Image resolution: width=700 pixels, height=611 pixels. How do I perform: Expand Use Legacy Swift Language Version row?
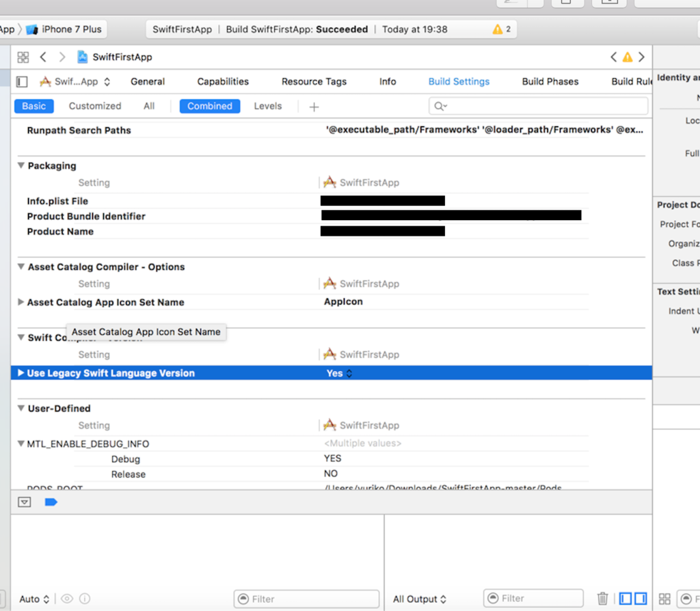point(21,373)
